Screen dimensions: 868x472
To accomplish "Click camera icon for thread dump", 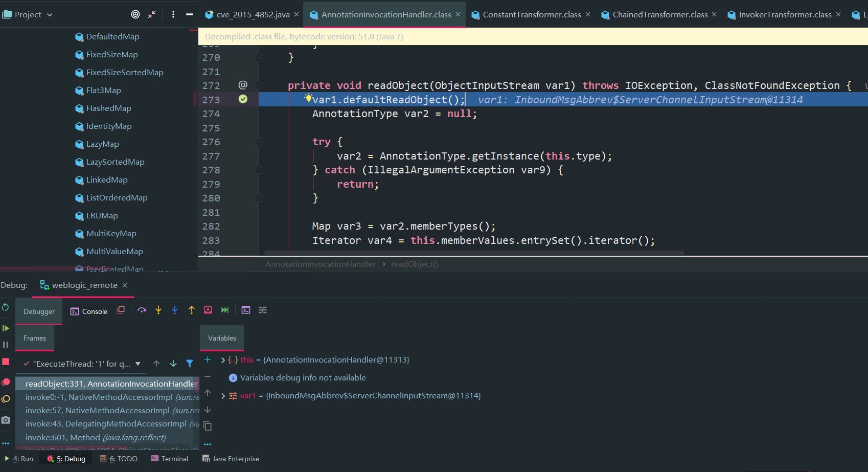I will (x=6, y=420).
